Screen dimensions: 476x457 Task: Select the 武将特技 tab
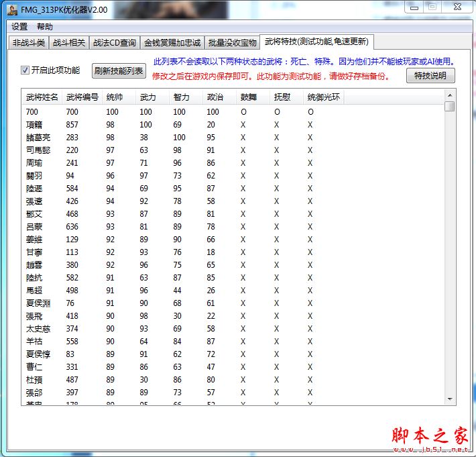[x=316, y=42]
